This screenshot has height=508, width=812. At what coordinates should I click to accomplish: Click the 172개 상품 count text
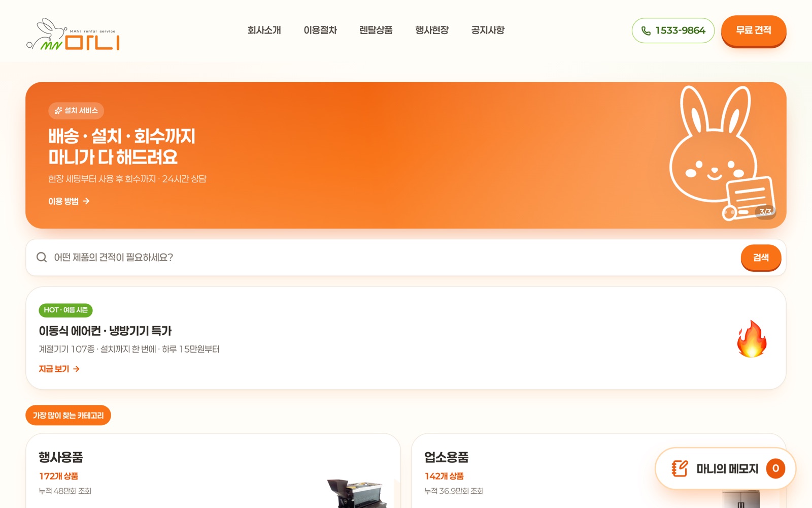click(58, 476)
